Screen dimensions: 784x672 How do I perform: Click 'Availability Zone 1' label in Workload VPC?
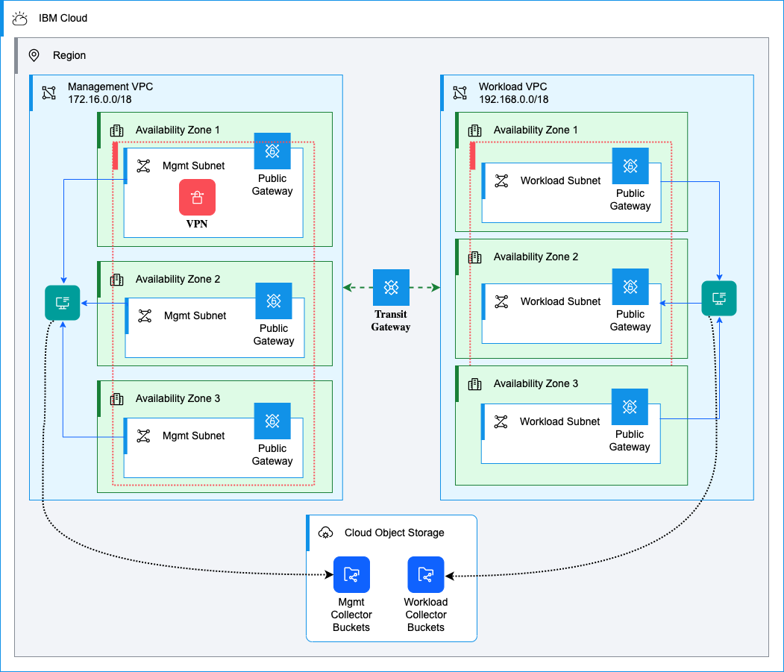tap(536, 130)
